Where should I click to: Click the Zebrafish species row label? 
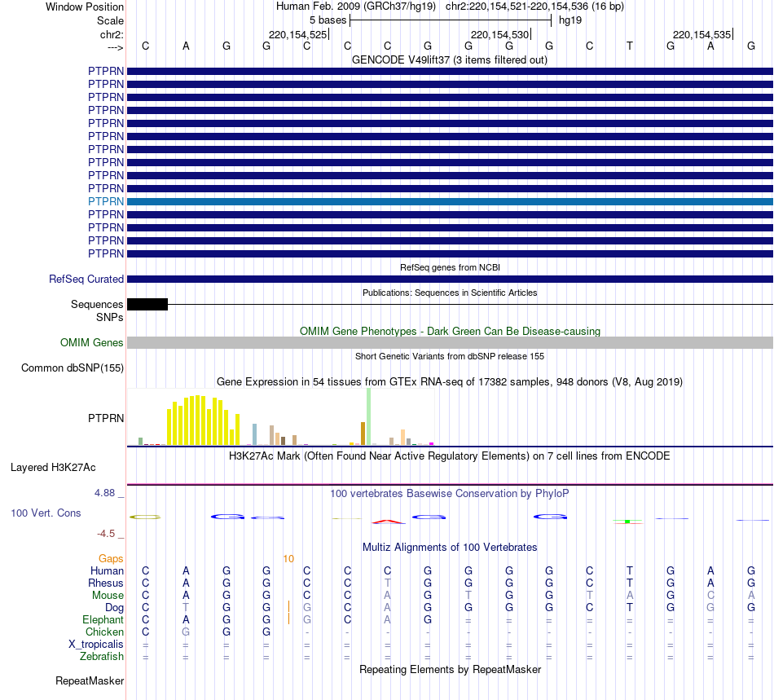[x=102, y=657]
